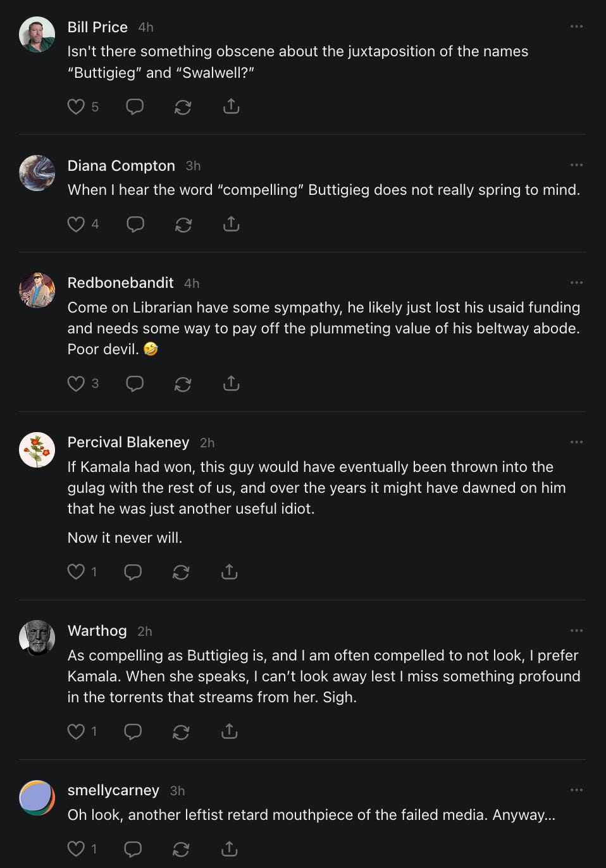Open Diana Compton's profile name link
This screenshot has width=606, height=868.
coord(121,166)
